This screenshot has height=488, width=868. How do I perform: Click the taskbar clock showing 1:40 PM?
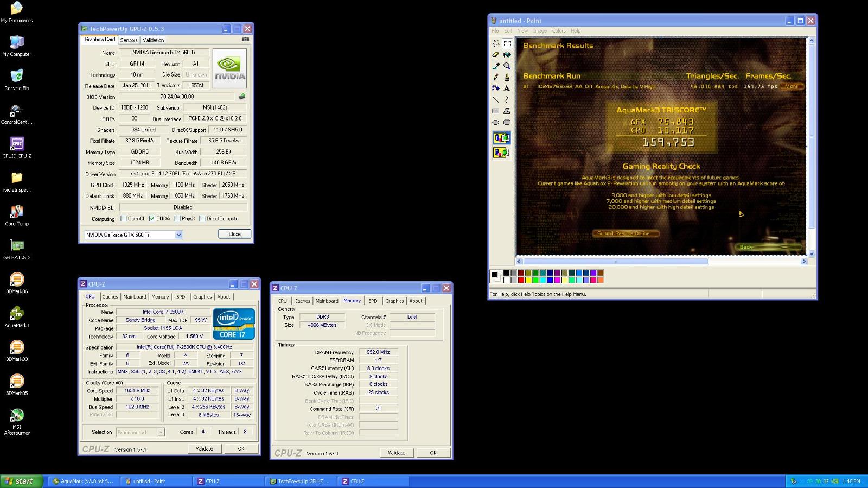tap(851, 481)
